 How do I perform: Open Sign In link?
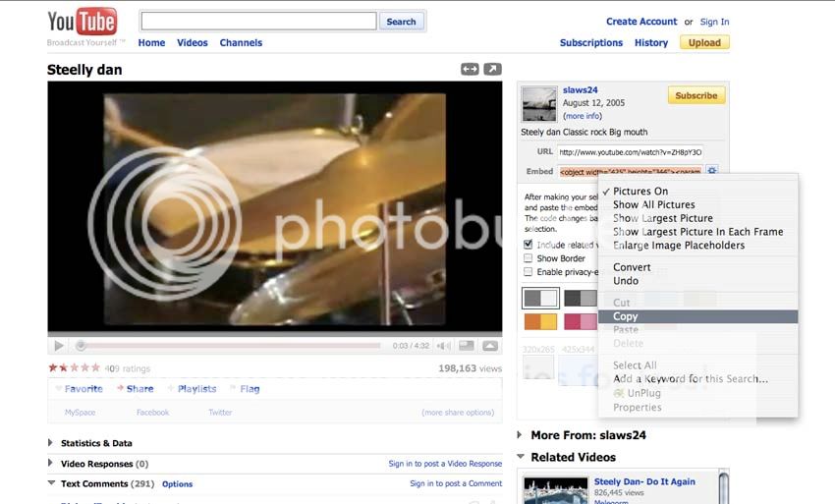pos(714,22)
